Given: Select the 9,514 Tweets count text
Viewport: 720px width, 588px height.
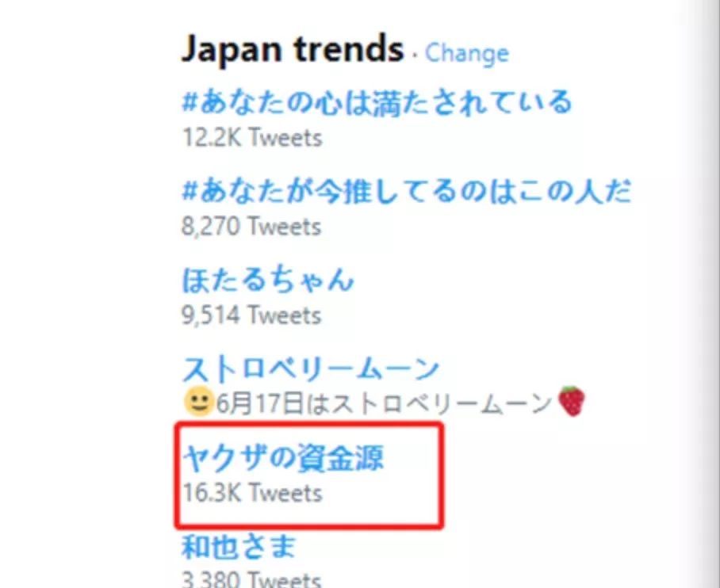Looking at the screenshot, I should pyautogui.click(x=251, y=315).
